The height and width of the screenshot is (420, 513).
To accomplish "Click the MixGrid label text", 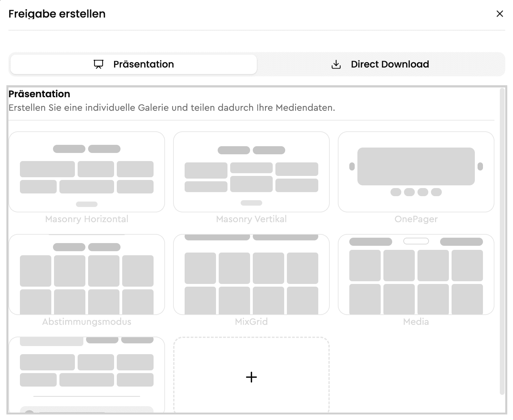I will (x=251, y=322).
